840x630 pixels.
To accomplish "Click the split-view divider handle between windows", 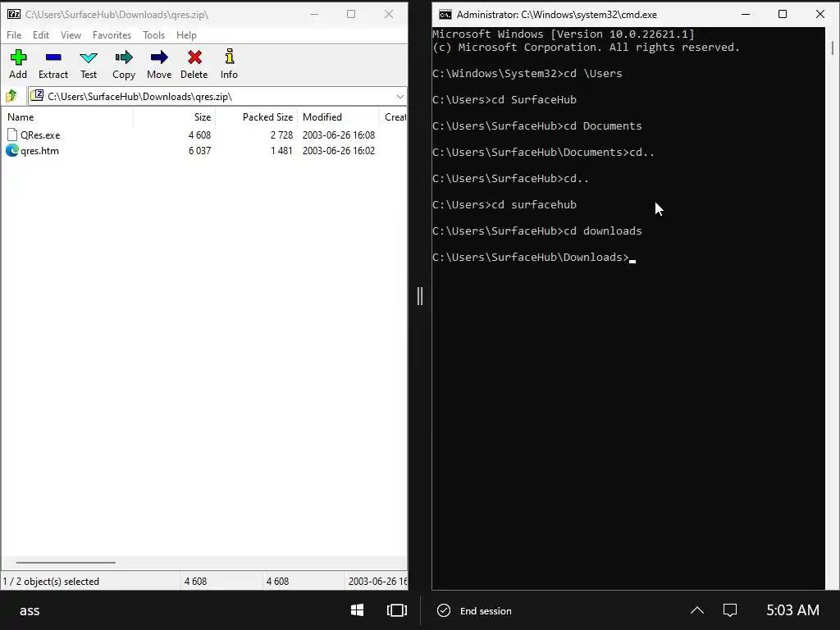I will pos(420,295).
